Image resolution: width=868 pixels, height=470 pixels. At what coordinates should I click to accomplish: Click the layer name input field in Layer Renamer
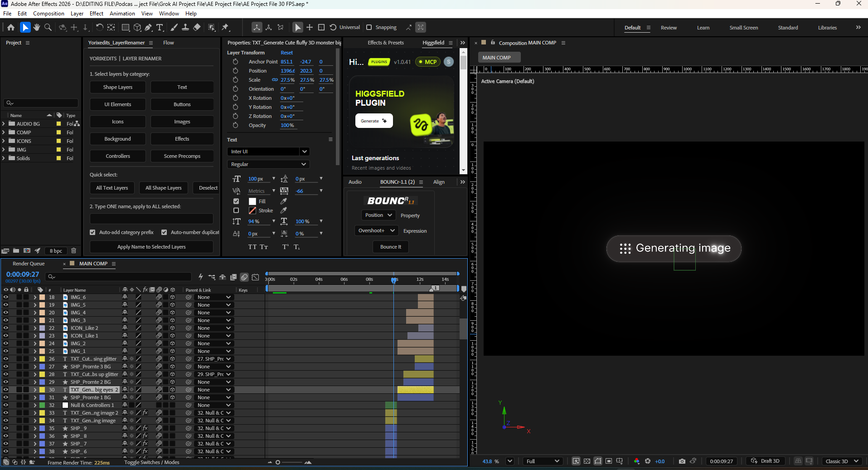[151, 219]
